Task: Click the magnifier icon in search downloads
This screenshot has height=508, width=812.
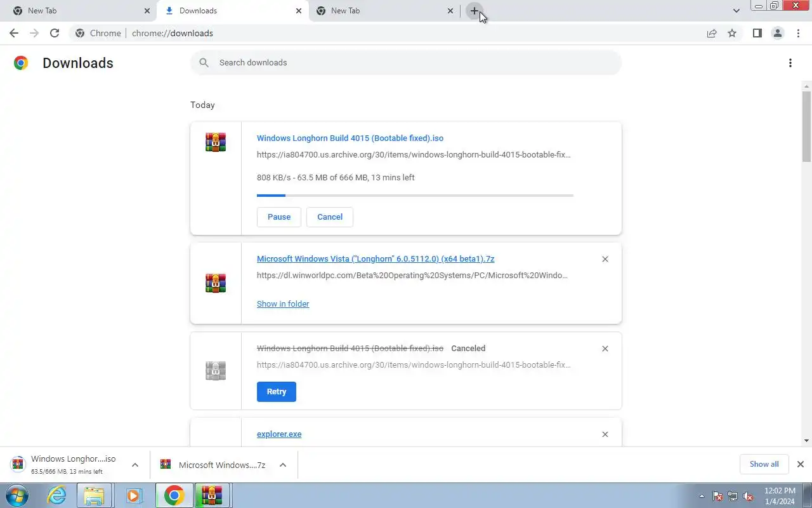Action: click(204, 62)
